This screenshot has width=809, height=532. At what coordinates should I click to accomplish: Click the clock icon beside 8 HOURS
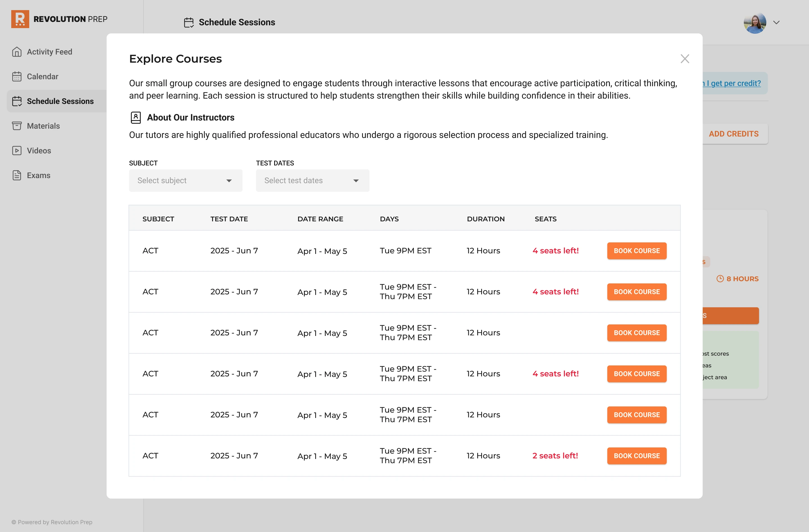pos(720,279)
